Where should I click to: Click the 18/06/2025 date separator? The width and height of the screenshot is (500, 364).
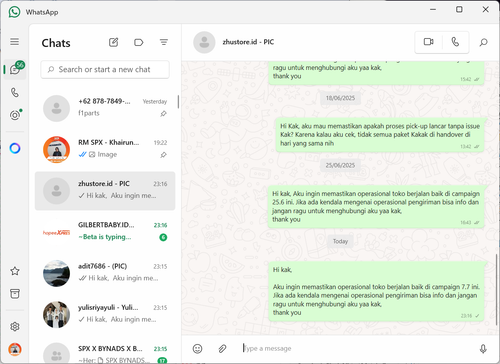340,98
